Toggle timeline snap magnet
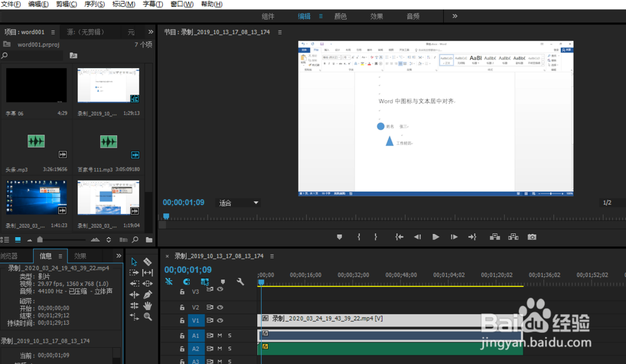The height and width of the screenshot is (364, 626). [187, 282]
